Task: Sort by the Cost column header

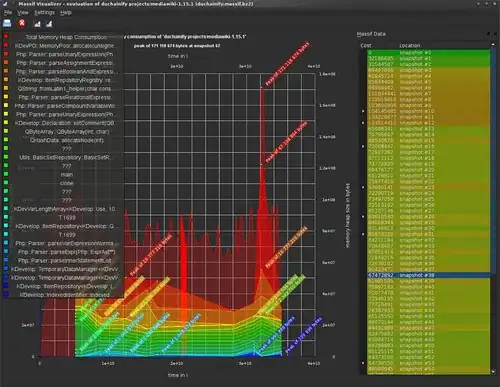Action: point(366,45)
